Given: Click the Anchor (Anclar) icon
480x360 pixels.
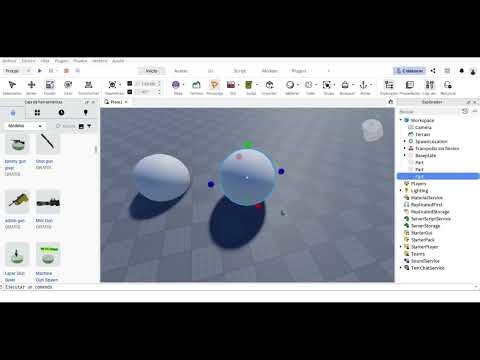Looking at the screenshot, I should click(364, 85).
